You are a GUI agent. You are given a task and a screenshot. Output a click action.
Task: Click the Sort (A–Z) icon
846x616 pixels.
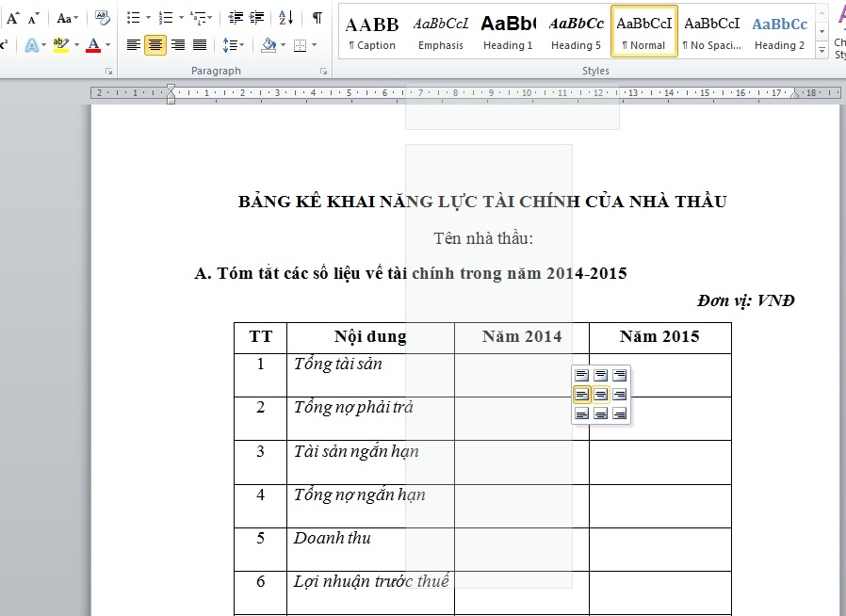pos(286,17)
